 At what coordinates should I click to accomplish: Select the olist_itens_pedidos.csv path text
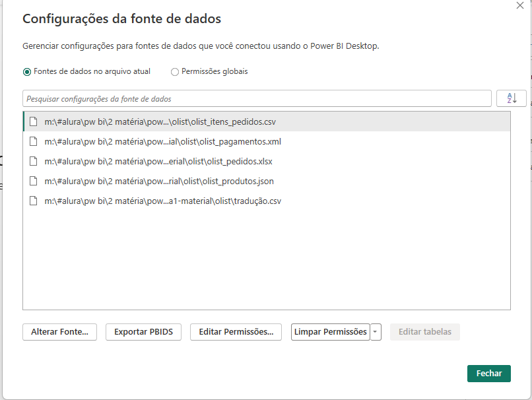(160, 122)
